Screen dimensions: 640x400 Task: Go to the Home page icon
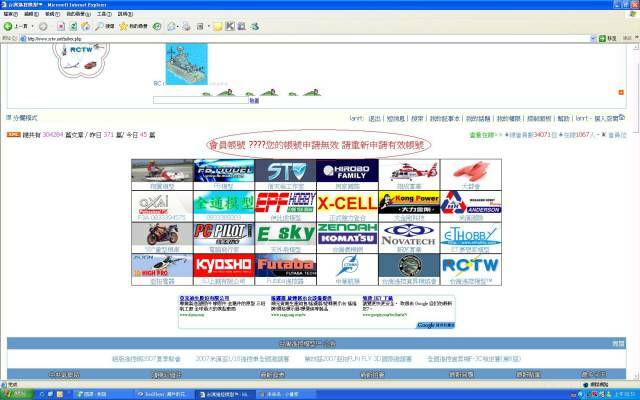(86, 27)
